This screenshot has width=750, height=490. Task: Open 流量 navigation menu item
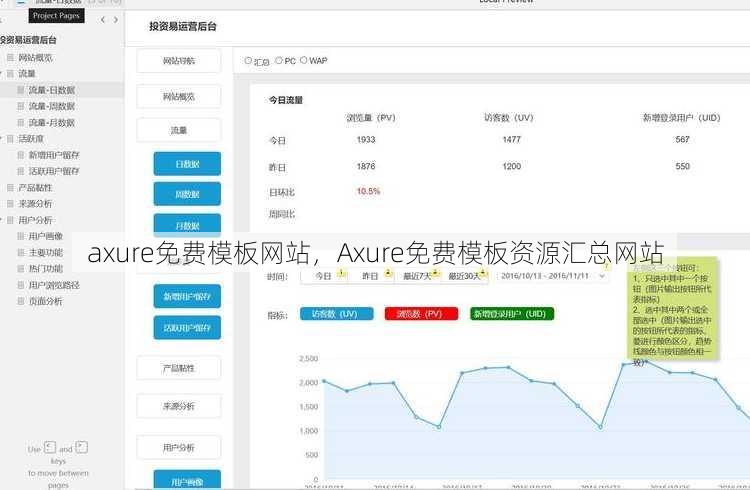click(179, 130)
